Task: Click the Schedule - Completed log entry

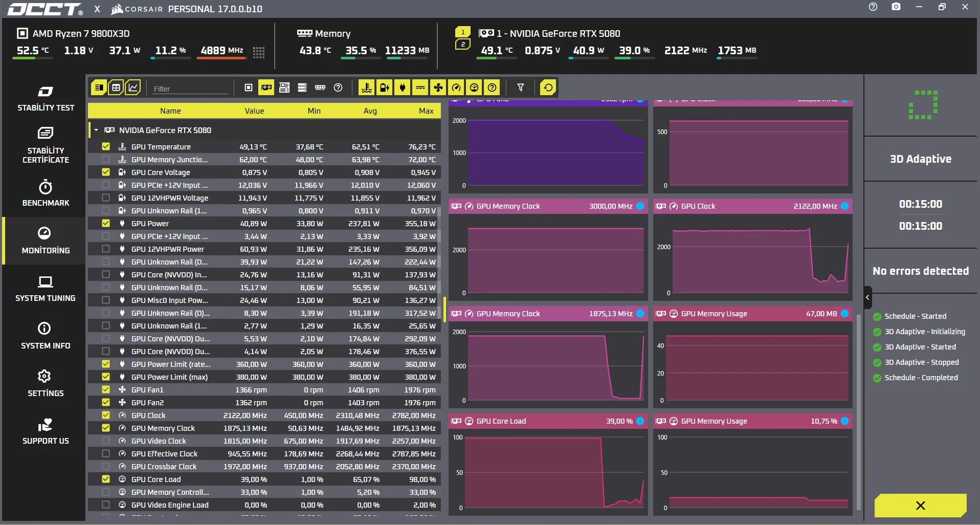Action: tap(921, 378)
